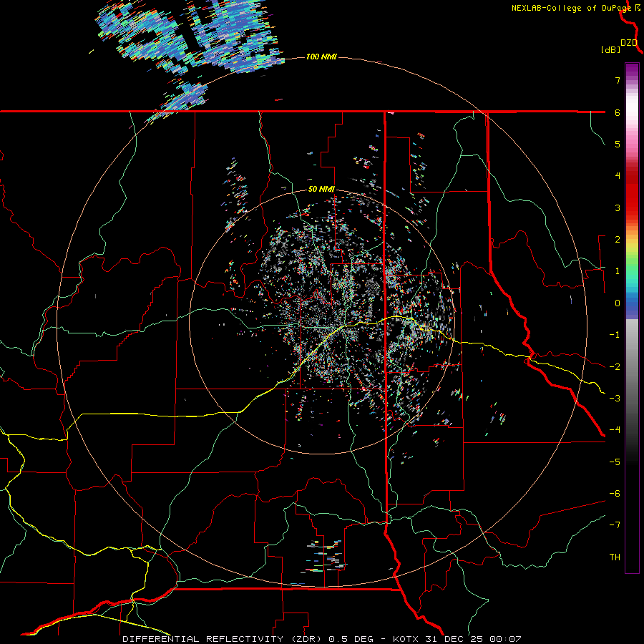Click the [dB] units label

pyautogui.click(x=610, y=49)
